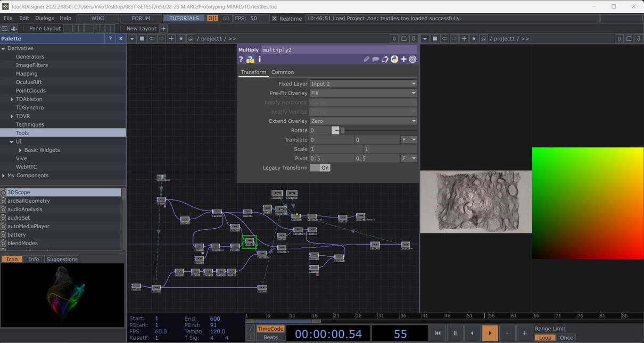Open the Dialogs menu
The width and height of the screenshot is (644, 343).
coord(44,18)
